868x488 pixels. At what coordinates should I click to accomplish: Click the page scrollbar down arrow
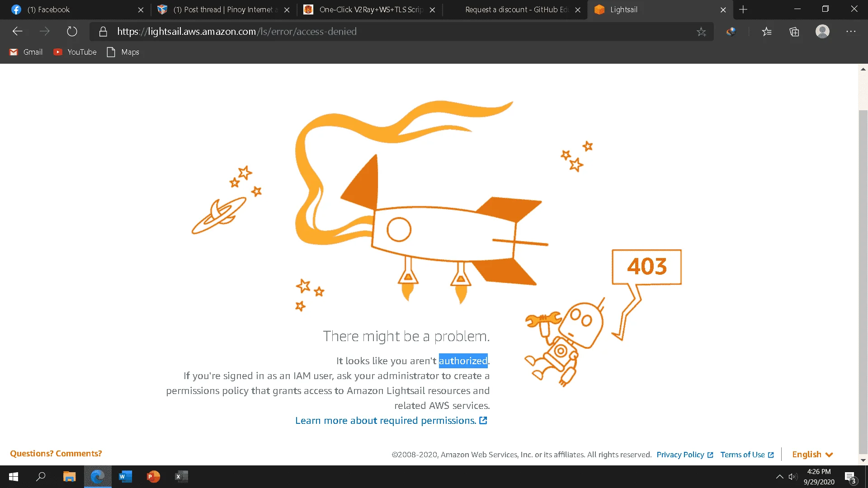coord(863,460)
